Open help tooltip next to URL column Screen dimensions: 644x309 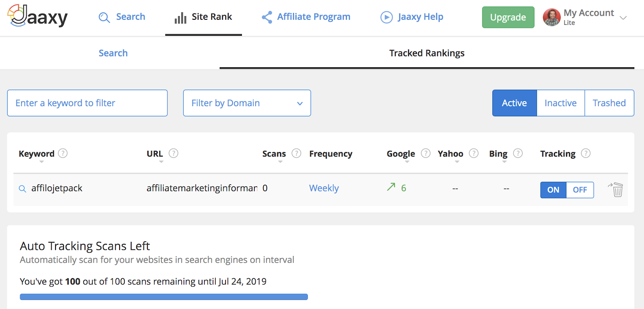tap(173, 153)
